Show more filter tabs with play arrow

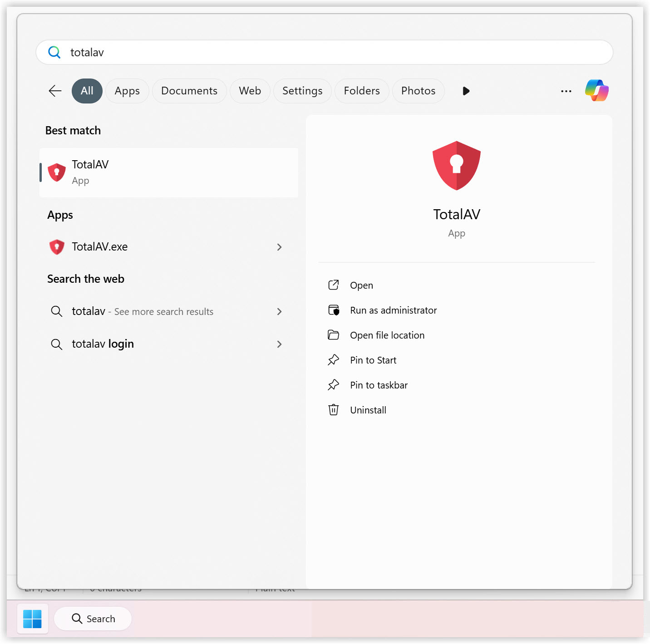tap(466, 91)
